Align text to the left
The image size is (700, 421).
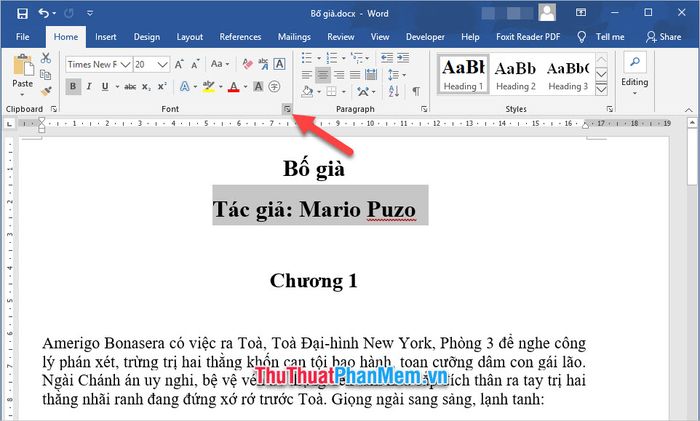point(307,75)
